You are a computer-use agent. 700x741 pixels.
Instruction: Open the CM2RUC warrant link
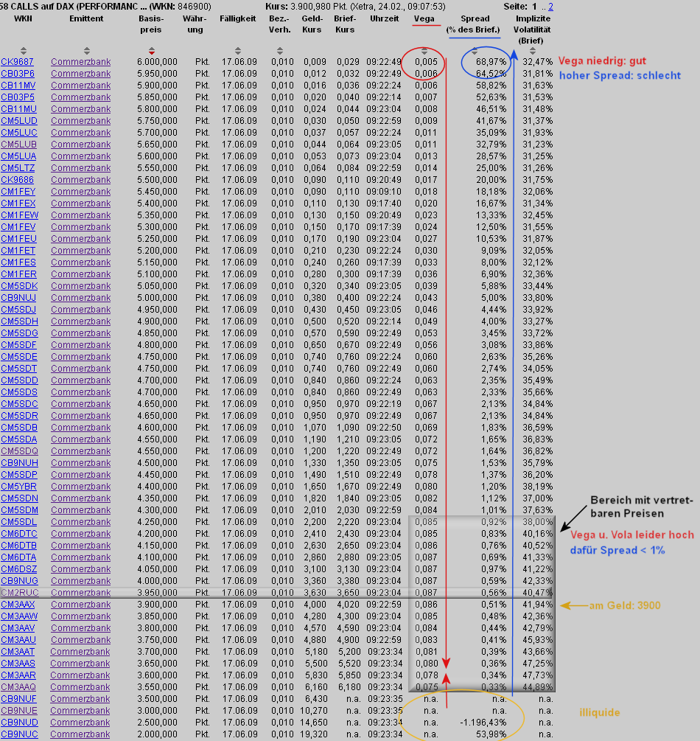point(18,593)
